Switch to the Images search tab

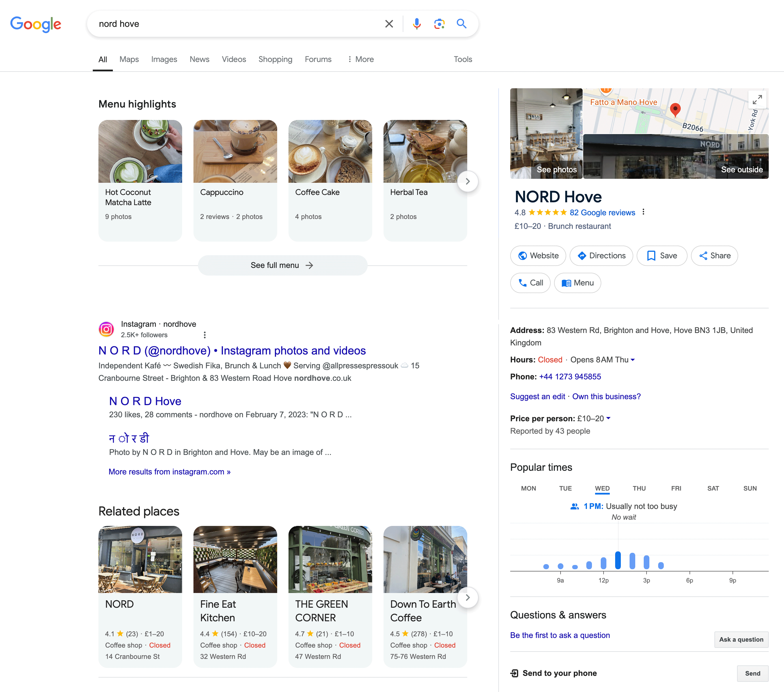164,59
